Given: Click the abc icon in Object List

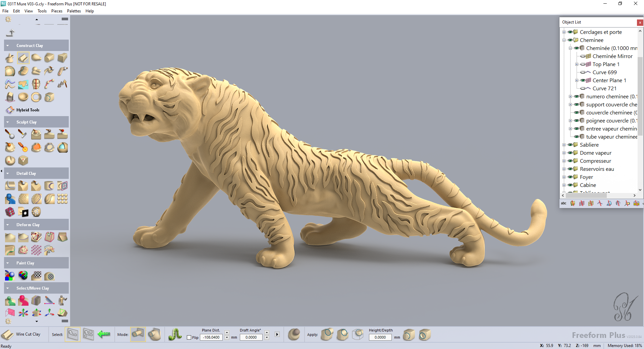Looking at the screenshot, I should 563,203.
